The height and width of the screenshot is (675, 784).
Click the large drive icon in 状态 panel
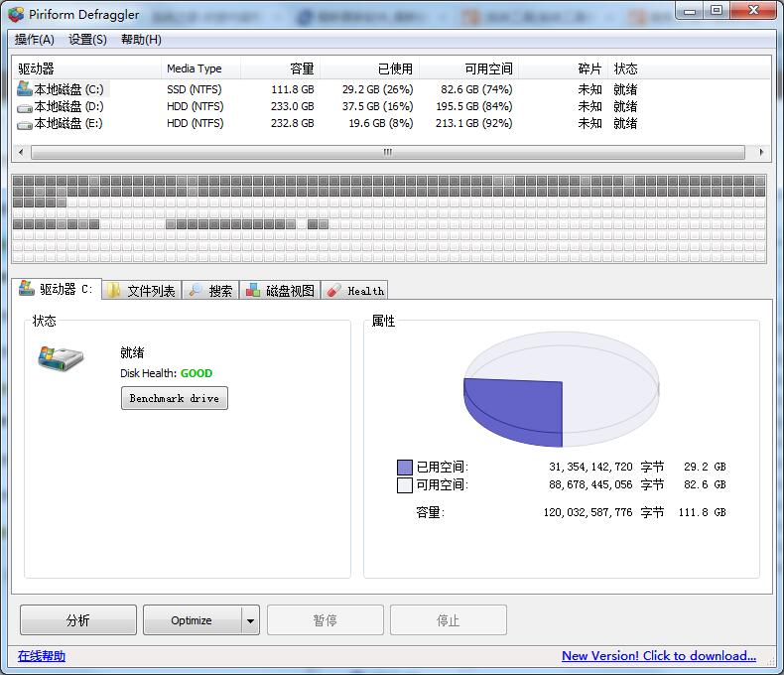[x=61, y=357]
